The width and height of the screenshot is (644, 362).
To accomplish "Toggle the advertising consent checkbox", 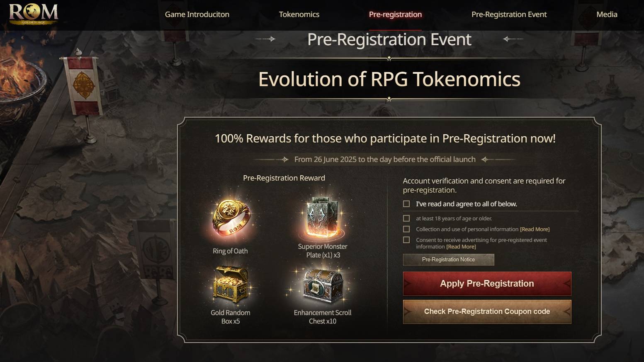I will coord(406,240).
